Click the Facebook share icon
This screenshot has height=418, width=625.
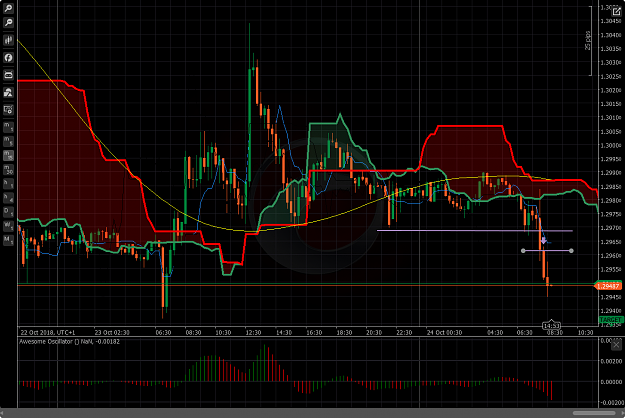[x=8, y=57]
